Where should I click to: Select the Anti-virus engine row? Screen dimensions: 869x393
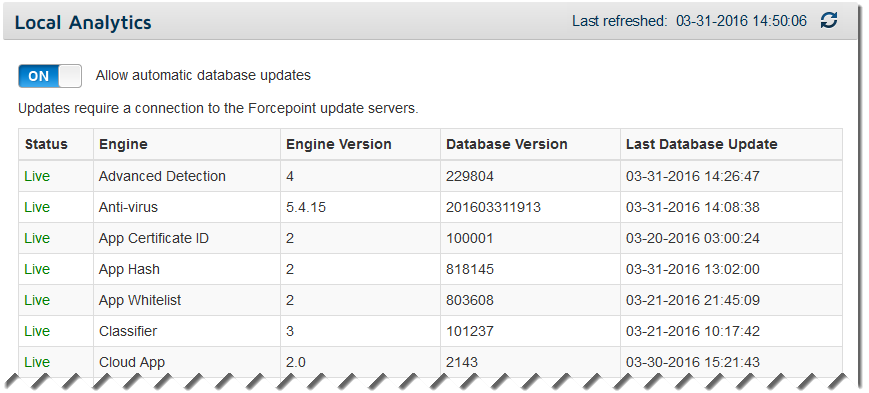(x=431, y=207)
